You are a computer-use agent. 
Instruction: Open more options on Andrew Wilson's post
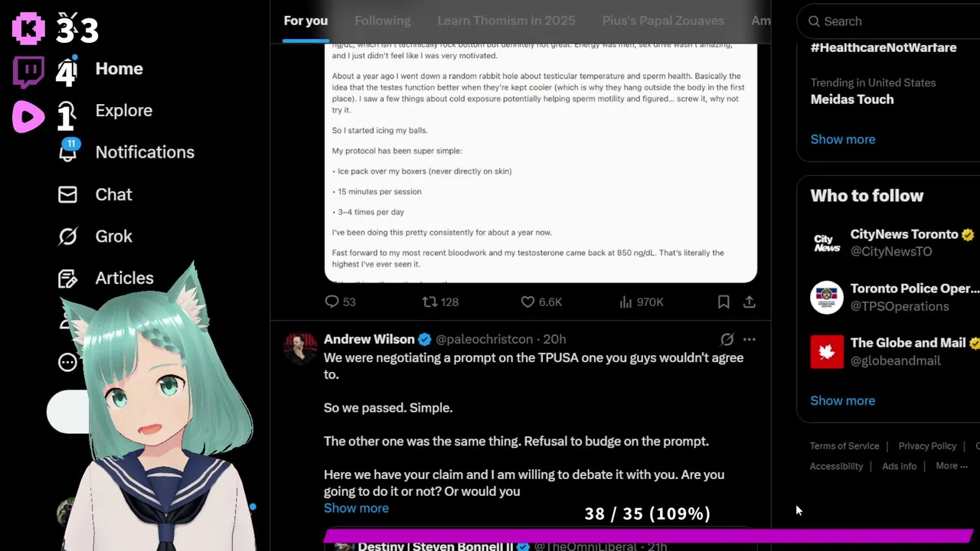point(750,339)
